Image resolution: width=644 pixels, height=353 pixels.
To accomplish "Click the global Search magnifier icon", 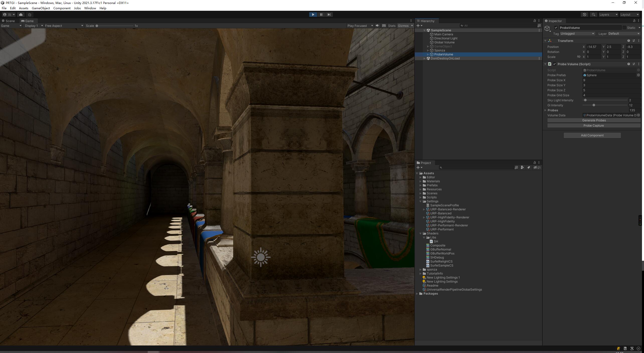I will tap(593, 15).
